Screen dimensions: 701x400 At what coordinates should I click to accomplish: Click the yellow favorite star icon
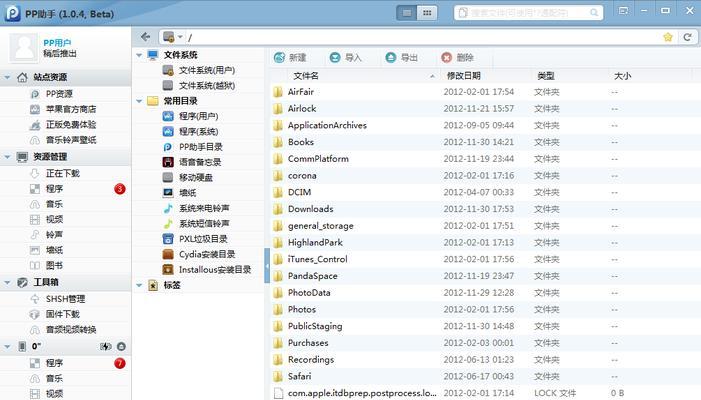click(x=667, y=37)
